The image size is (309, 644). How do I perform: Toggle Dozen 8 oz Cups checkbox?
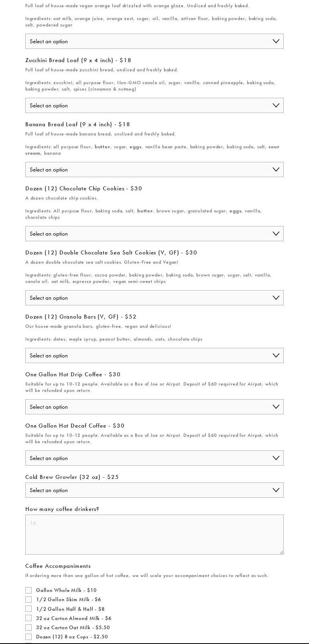(x=28, y=637)
